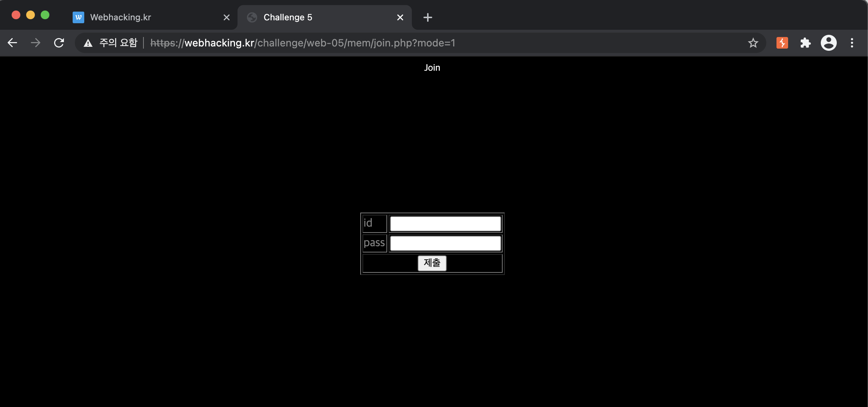Image resolution: width=868 pixels, height=407 pixels.
Task: Close the Challenge 5 tab
Action: (x=400, y=17)
